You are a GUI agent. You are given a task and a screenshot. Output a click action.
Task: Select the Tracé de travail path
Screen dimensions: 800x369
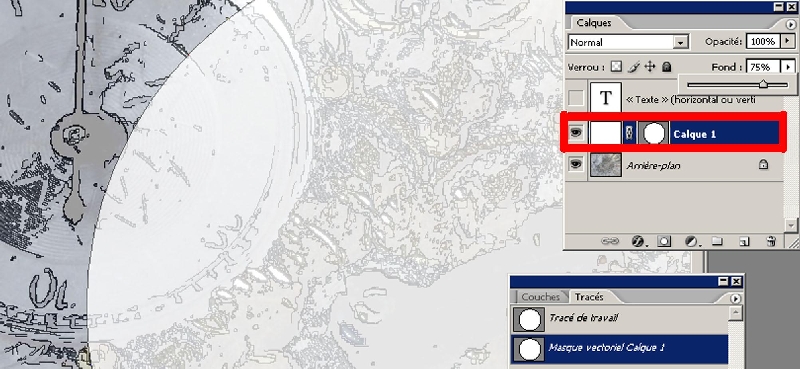pos(619,319)
